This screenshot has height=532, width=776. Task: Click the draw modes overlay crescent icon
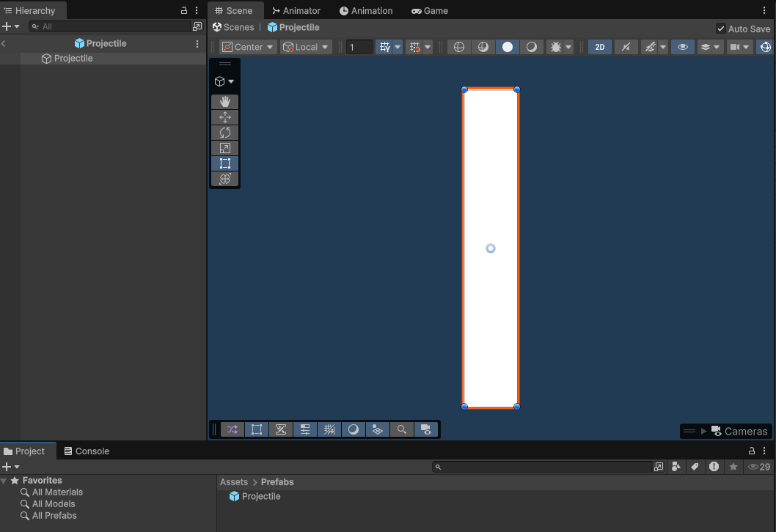354,429
